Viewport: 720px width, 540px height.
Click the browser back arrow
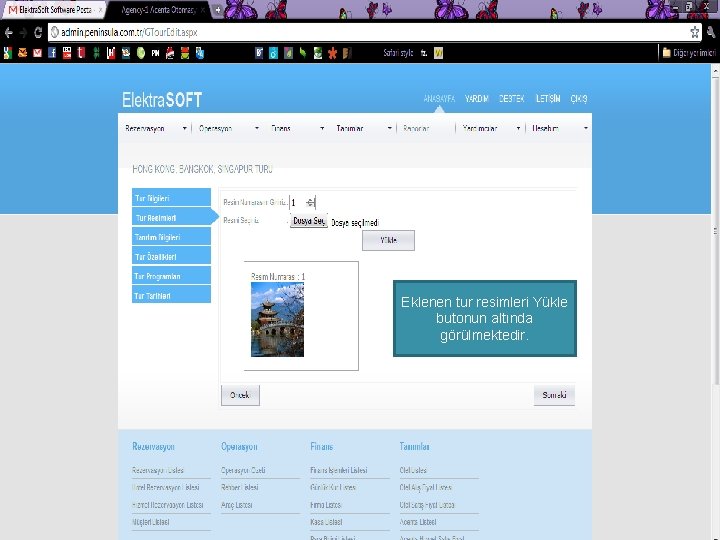pos(8,33)
